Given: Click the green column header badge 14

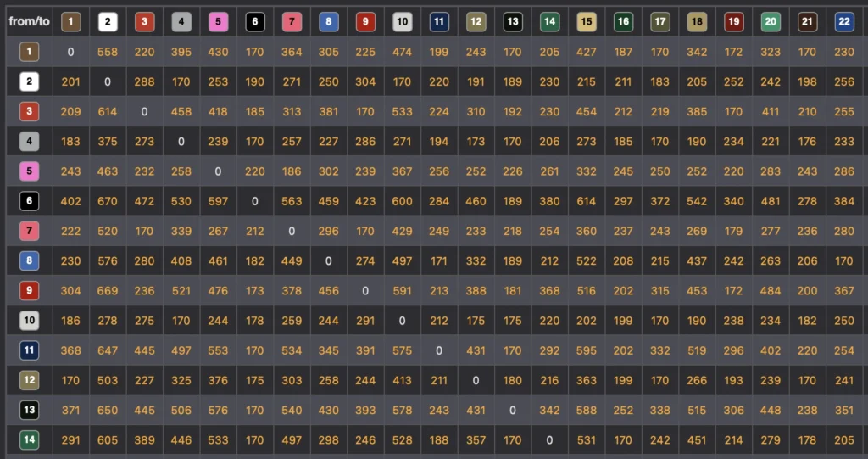Looking at the screenshot, I should point(549,21).
